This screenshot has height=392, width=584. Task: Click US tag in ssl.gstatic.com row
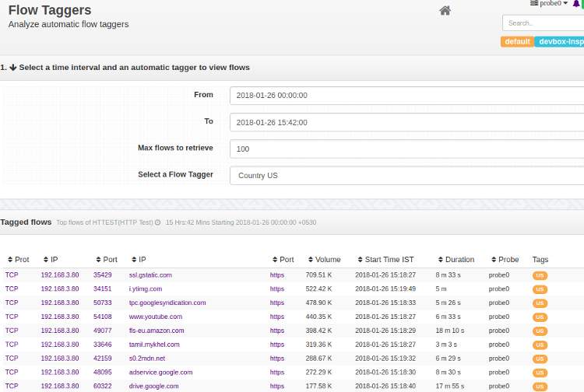pyautogui.click(x=540, y=275)
